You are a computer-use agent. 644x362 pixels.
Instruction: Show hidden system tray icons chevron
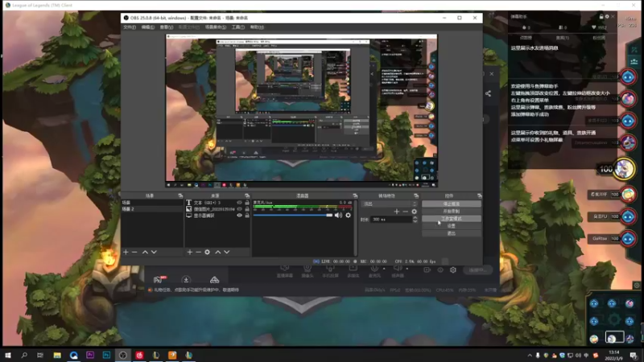click(x=530, y=355)
